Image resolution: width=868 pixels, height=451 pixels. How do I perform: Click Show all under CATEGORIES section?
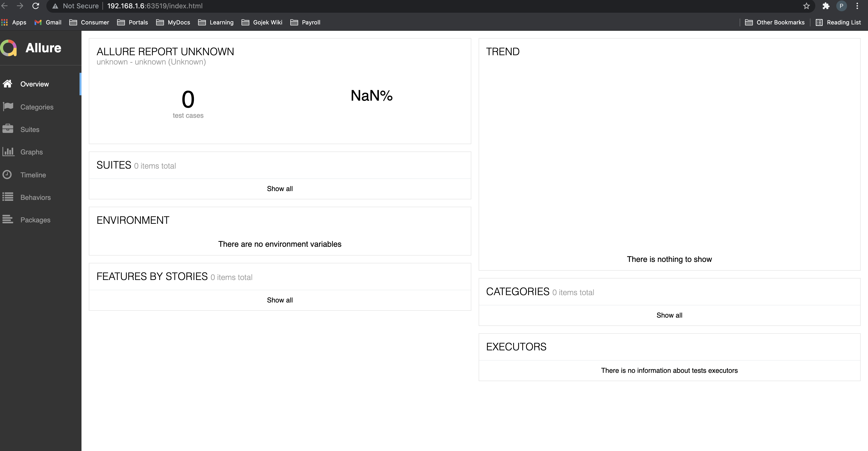point(670,315)
